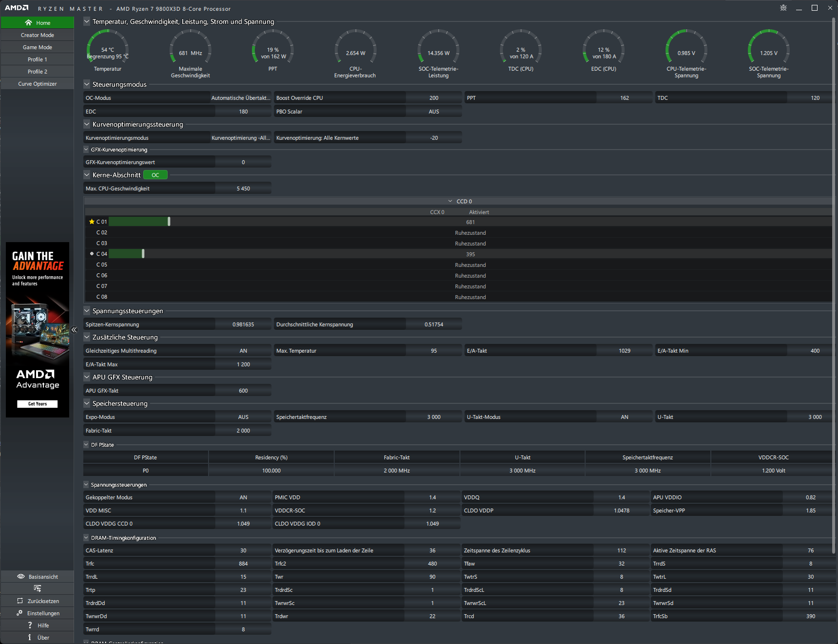Select the C 05 core row

458,265
